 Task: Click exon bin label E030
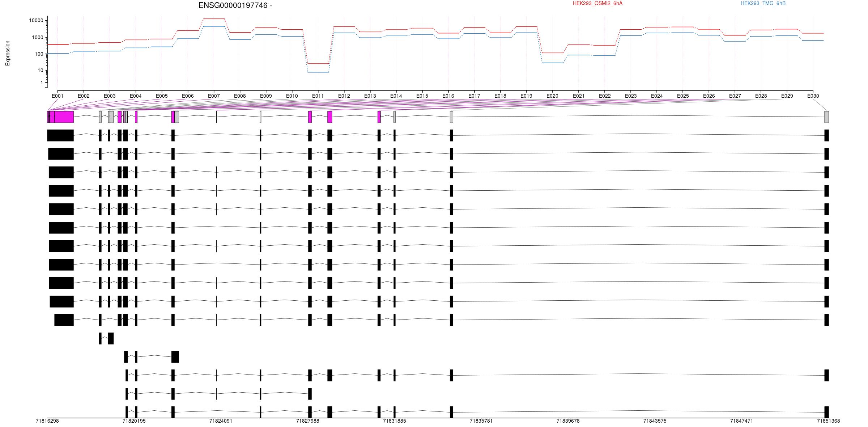[x=813, y=96]
